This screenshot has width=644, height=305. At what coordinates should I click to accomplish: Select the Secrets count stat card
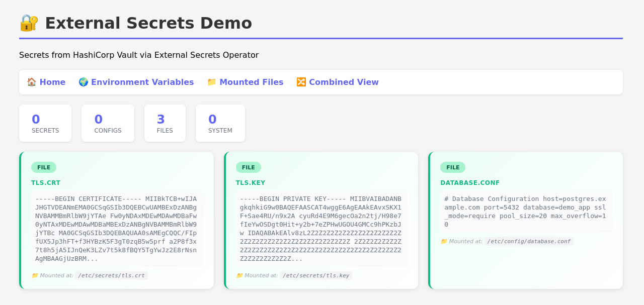coord(45,123)
